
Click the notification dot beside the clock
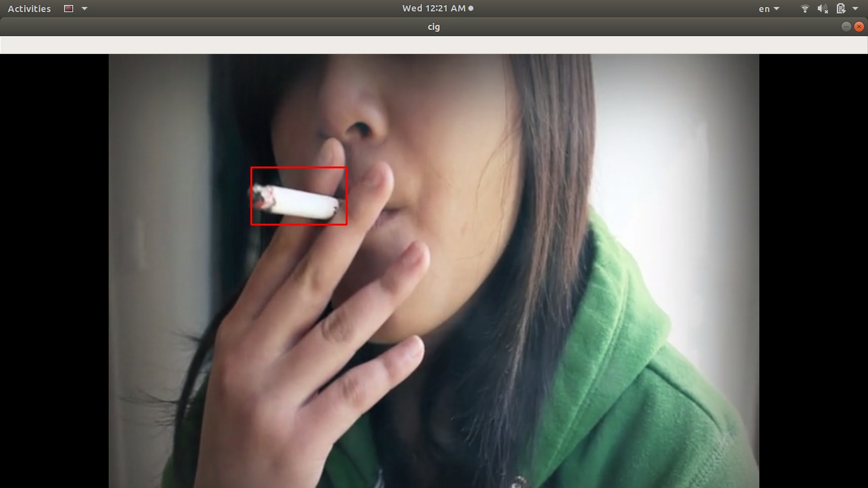(x=471, y=8)
